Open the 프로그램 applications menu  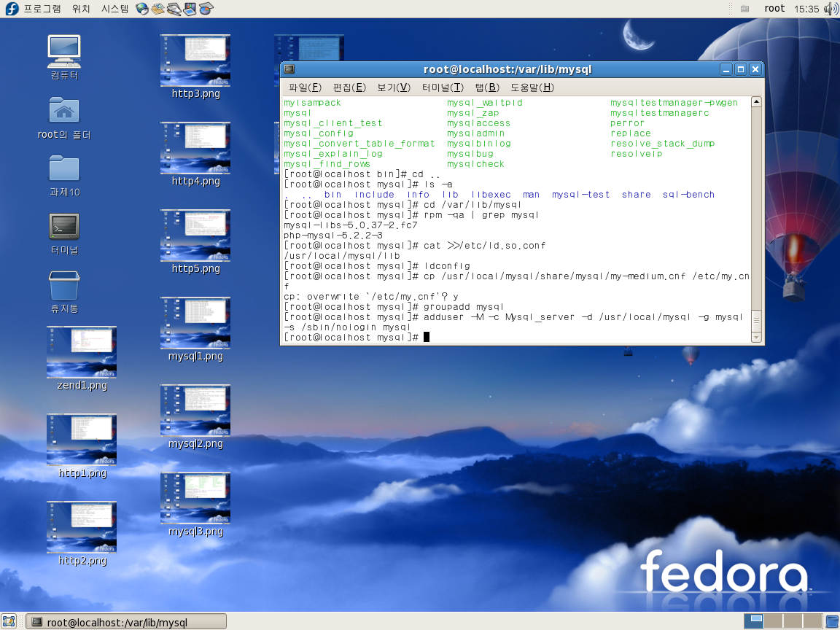coord(42,9)
